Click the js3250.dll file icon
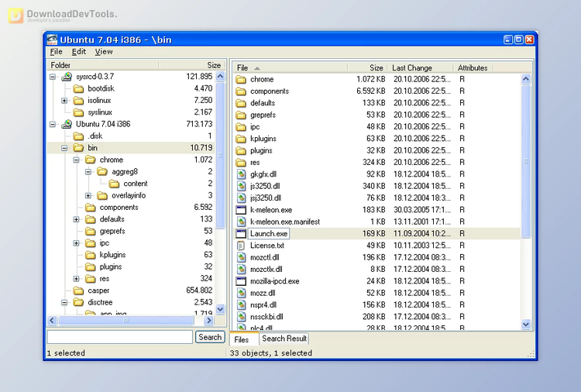The width and height of the screenshot is (581, 392). coord(241,186)
